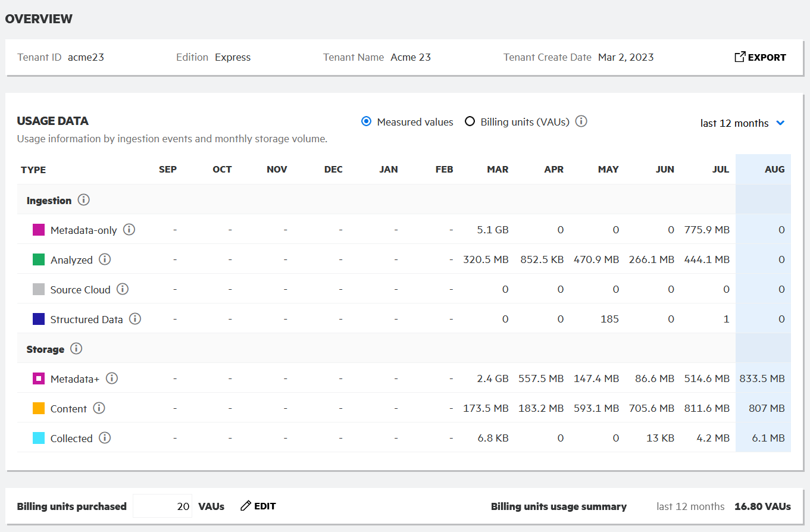The width and height of the screenshot is (810, 532).
Task: Expand the last 12 months dropdown
Action: (743, 123)
